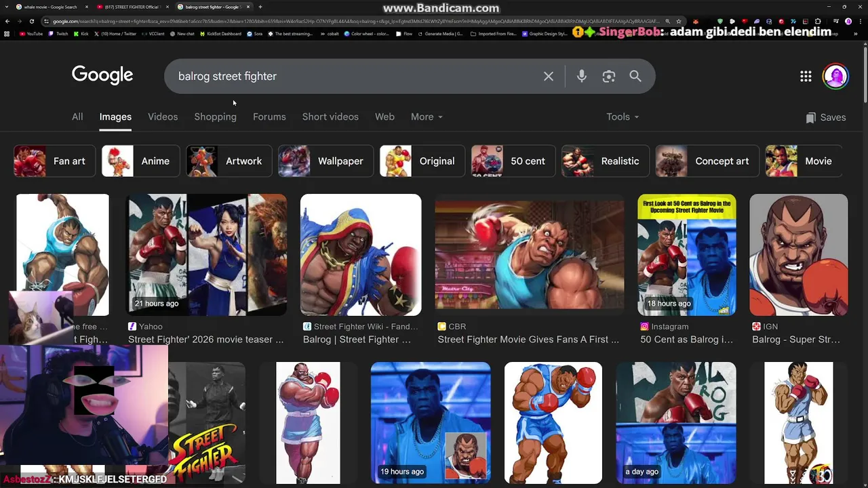Viewport: 868px width, 488px height.
Task: Reload the page with refresh icon
Action: (x=31, y=21)
